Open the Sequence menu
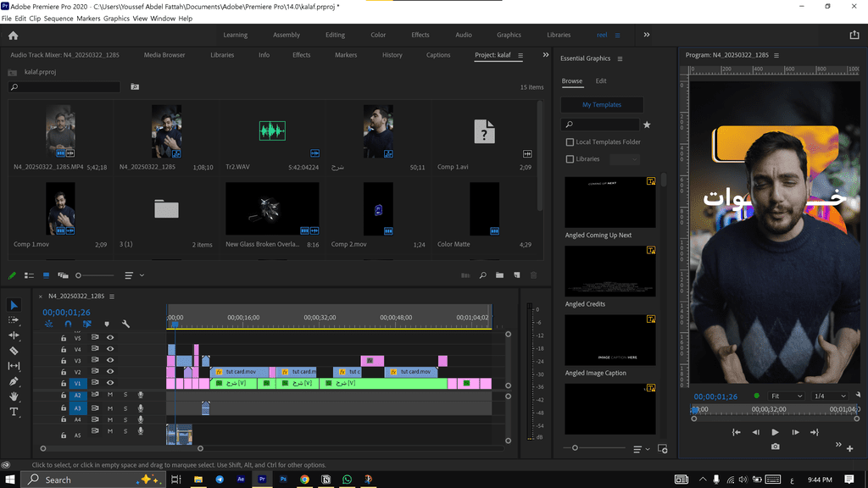Viewport: 868px width, 488px height. click(x=58, y=18)
